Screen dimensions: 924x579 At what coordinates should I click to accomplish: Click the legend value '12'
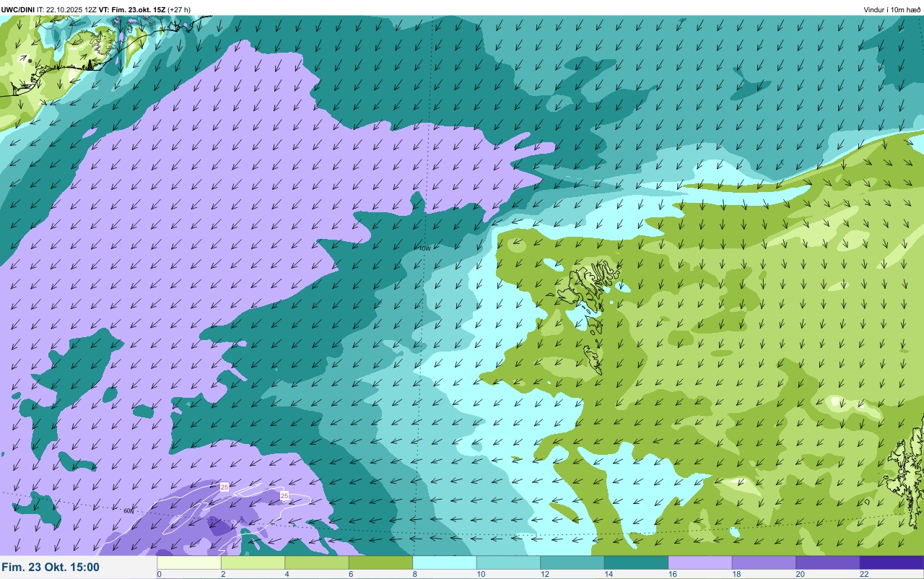(x=545, y=574)
